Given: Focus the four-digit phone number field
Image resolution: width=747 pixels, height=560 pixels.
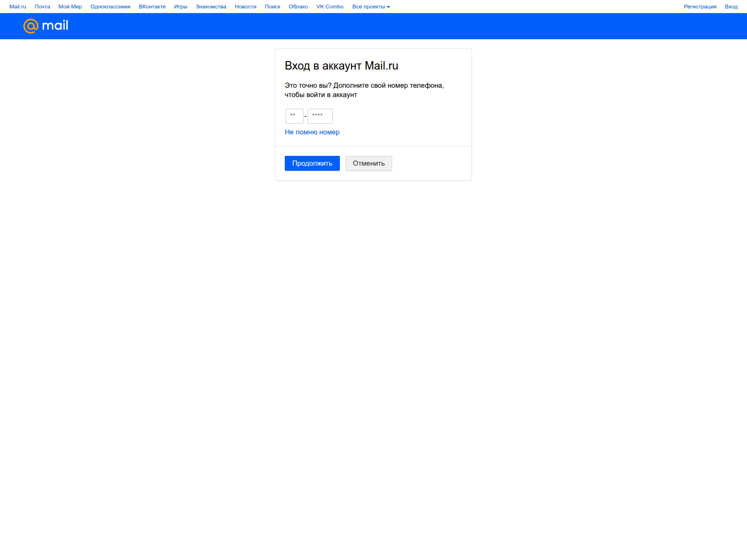Looking at the screenshot, I should click(x=320, y=116).
